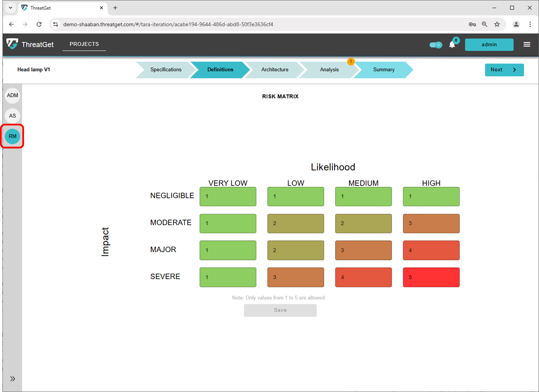Expand the collapsed sidebar with the chevron

pos(12,378)
